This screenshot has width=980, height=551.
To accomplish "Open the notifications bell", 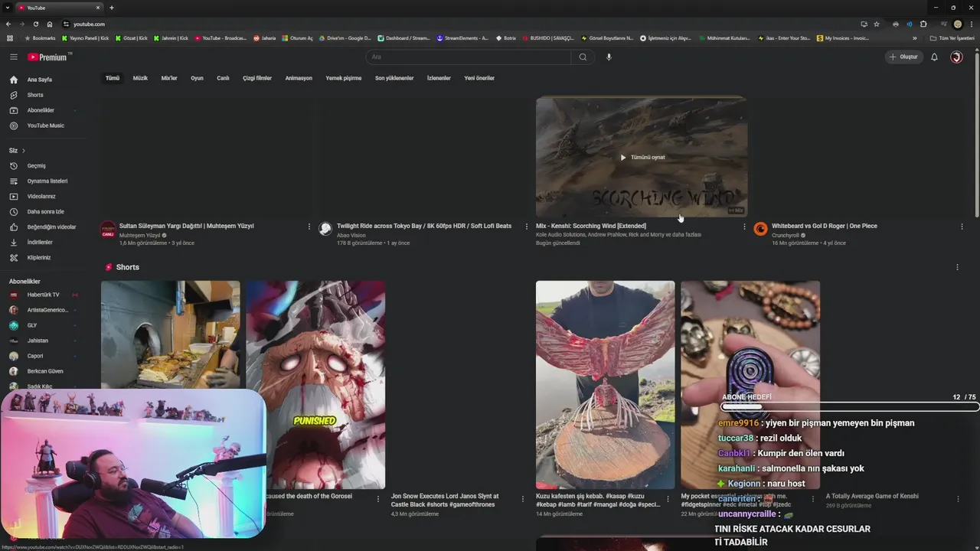I will point(934,57).
